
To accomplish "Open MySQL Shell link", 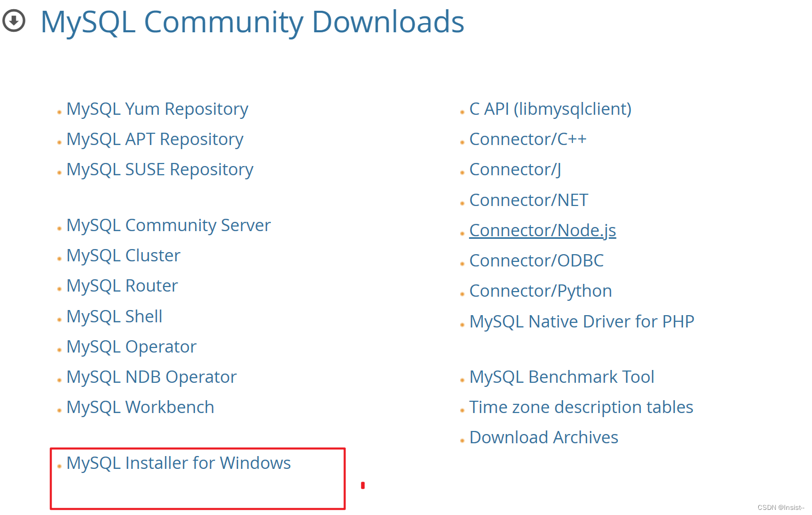I will coord(114,317).
